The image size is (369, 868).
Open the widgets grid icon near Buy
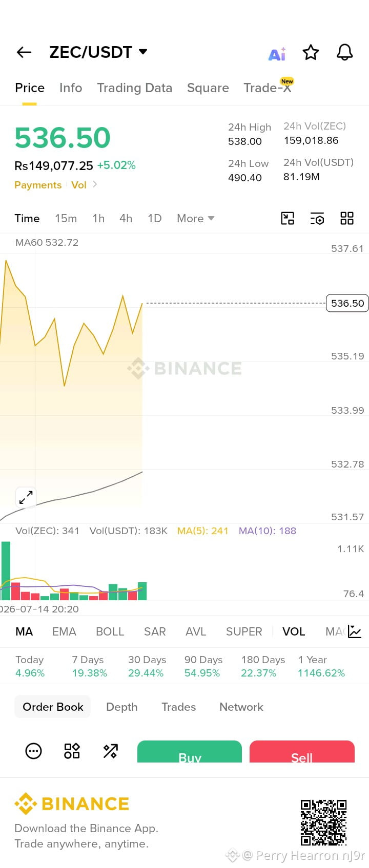point(72,751)
